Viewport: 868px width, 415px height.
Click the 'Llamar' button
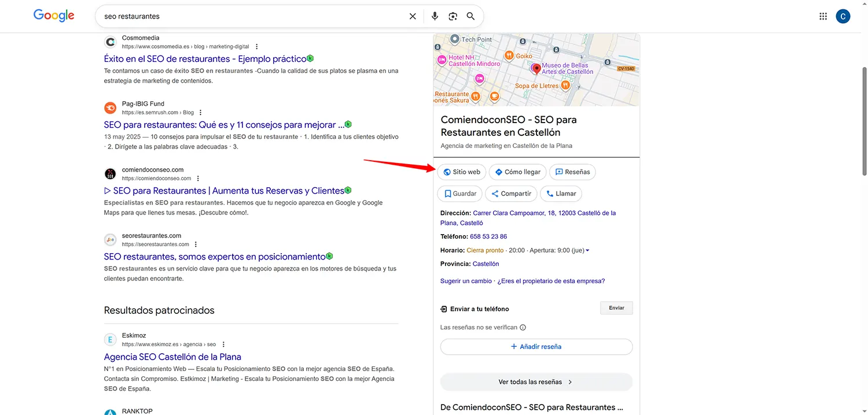tap(561, 194)
